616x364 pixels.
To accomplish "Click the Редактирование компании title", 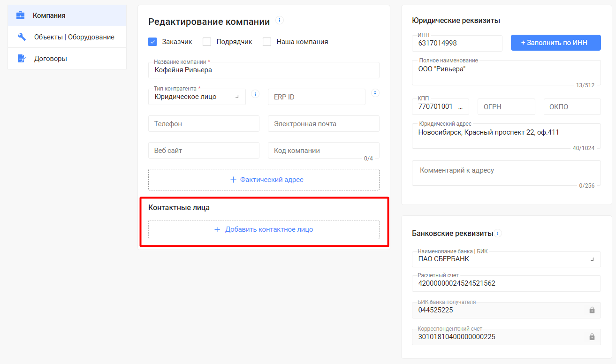I will [209, 22].
